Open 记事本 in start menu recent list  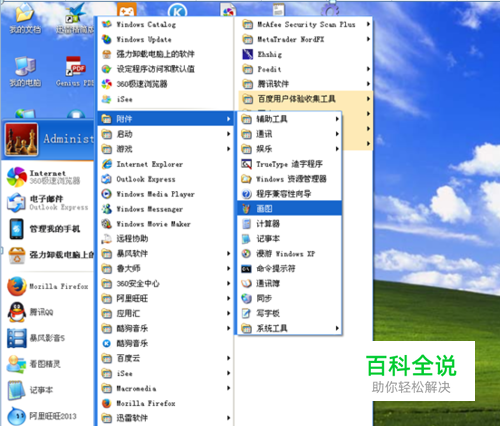tap(49, 390)
